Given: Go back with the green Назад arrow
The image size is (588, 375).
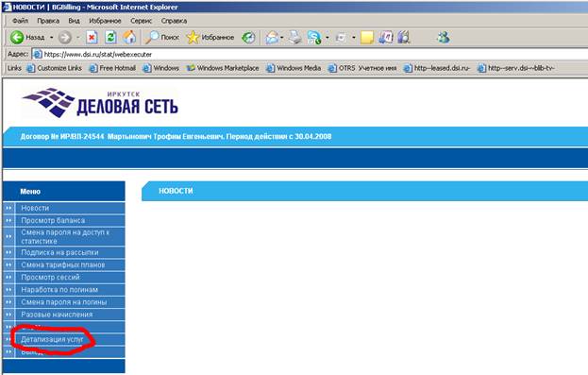Looking at the screenshot, I should 27,37.
